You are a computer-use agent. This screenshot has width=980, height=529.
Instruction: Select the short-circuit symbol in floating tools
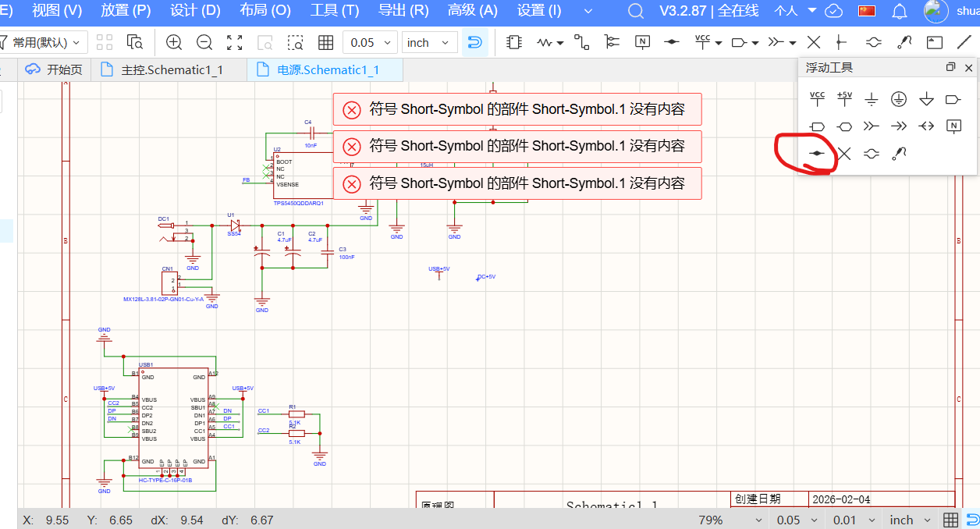[x=816, y=154]
